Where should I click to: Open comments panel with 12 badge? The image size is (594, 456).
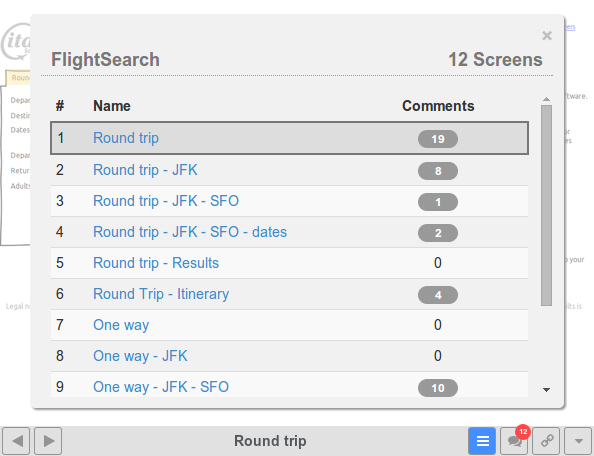[x=514, y=441]
